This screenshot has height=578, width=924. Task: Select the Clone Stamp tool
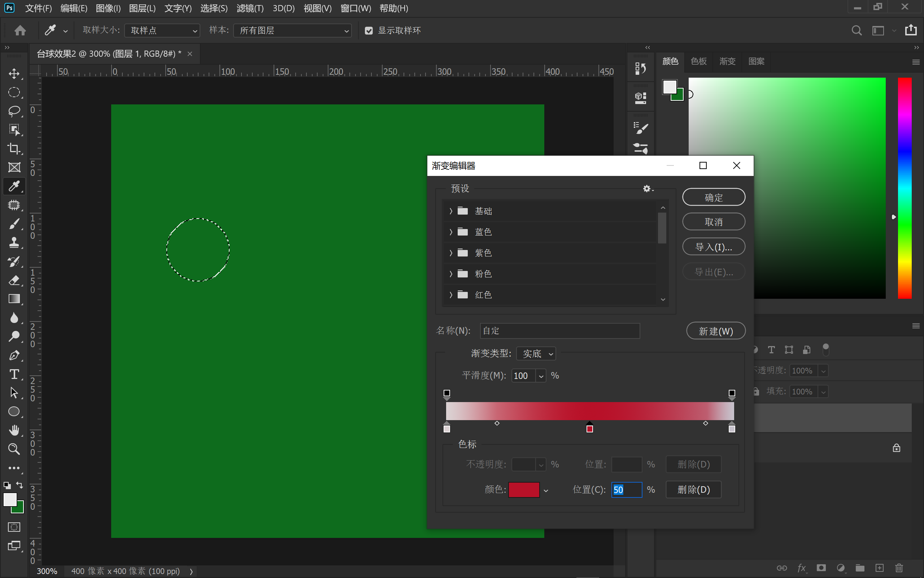pyautogui.click(x=14, y=242)
